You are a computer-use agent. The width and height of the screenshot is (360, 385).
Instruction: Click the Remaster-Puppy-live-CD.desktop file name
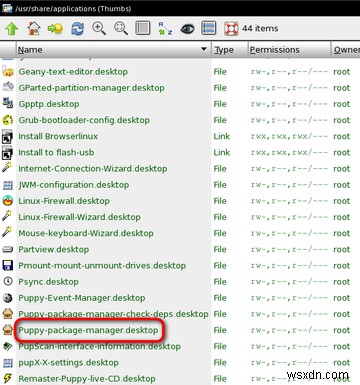click(87, 379)
